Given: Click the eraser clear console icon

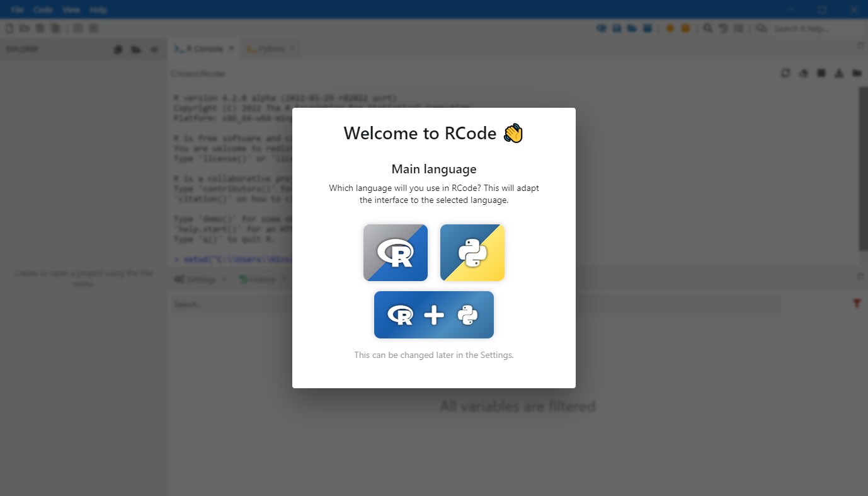Looking at the screenshot, I should point(804,73).
